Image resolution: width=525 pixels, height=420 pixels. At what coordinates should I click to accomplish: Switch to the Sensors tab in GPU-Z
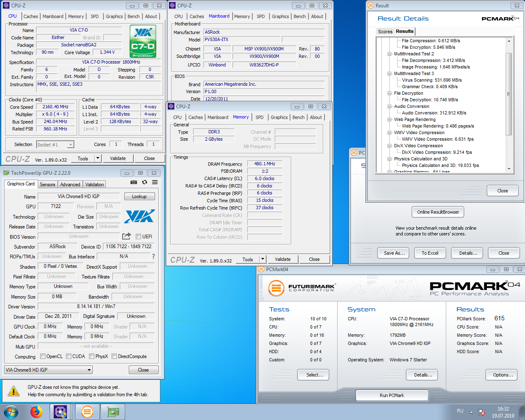click(x=47, y=185)
